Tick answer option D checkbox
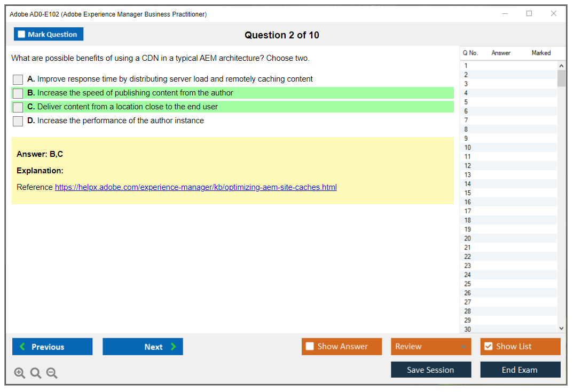Image resolution: width=574 pixels, height=392 pixels. (18, 121)
